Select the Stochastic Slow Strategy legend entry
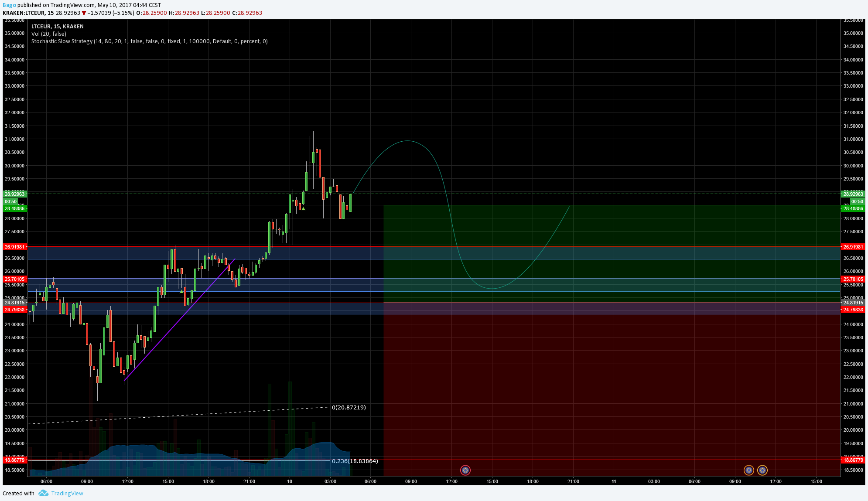The height and width of the screenshot is (501, 868). pos(150,41)
